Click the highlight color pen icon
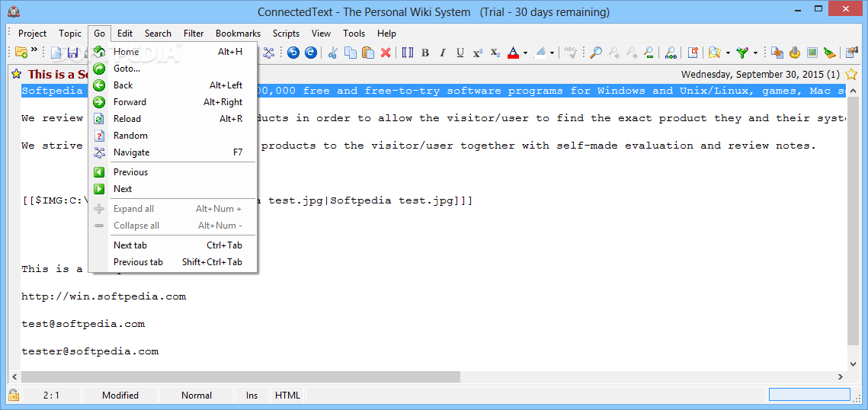Screen dimensions: 868x410 [540, 53]
